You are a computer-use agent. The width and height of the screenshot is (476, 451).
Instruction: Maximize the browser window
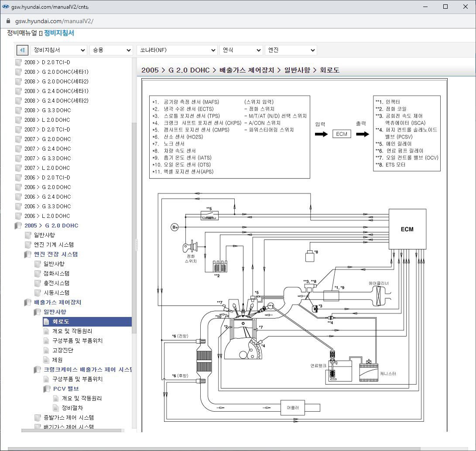445,7
